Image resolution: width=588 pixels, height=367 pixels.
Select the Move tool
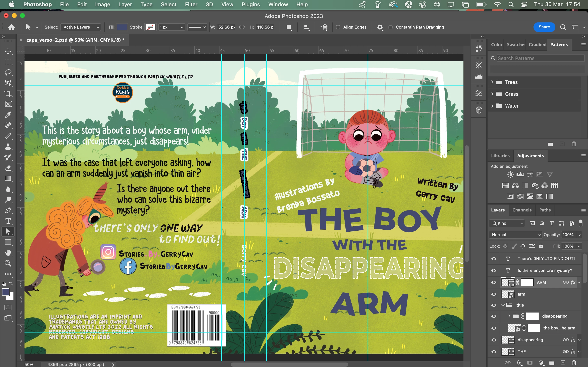tap(8, 51)
